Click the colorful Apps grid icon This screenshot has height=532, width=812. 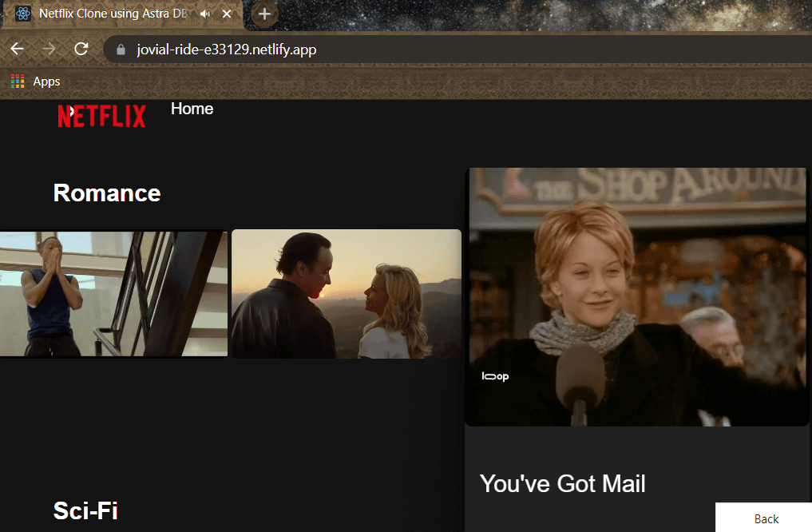(x=17, y=81)
